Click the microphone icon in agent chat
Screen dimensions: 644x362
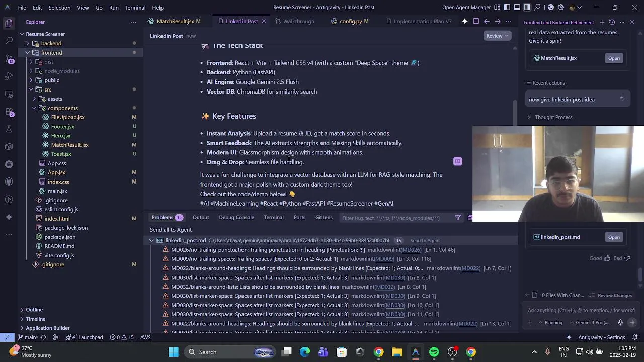pyautogui.click(x=620, y=323)
